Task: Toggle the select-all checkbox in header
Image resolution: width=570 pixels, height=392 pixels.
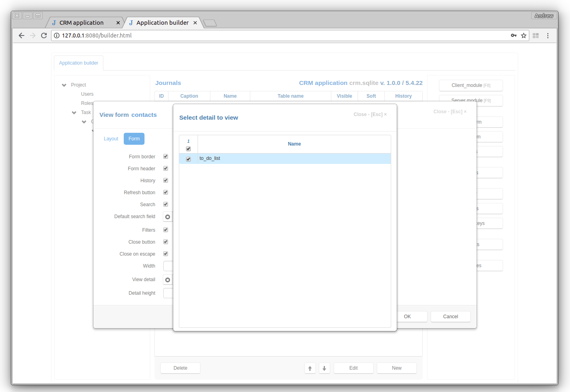Action: click(x=188, y=149)
